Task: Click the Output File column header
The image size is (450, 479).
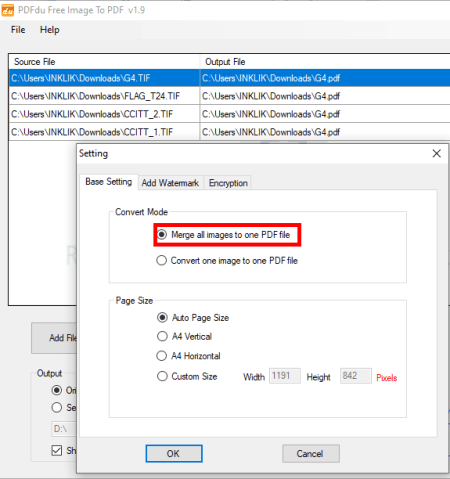Action: pyautogui.click(x=325, y=62)
